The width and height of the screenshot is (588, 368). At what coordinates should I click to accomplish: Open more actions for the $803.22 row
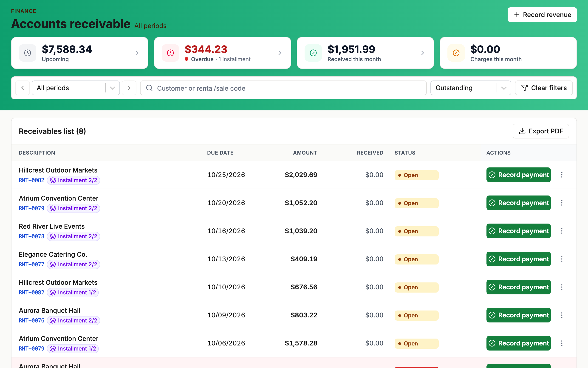pos(562,315)
